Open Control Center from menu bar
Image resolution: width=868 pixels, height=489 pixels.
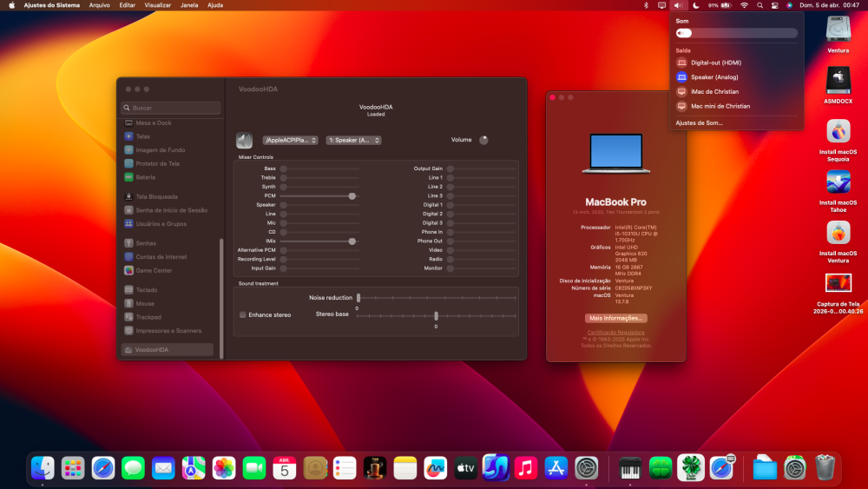(775, 5)
